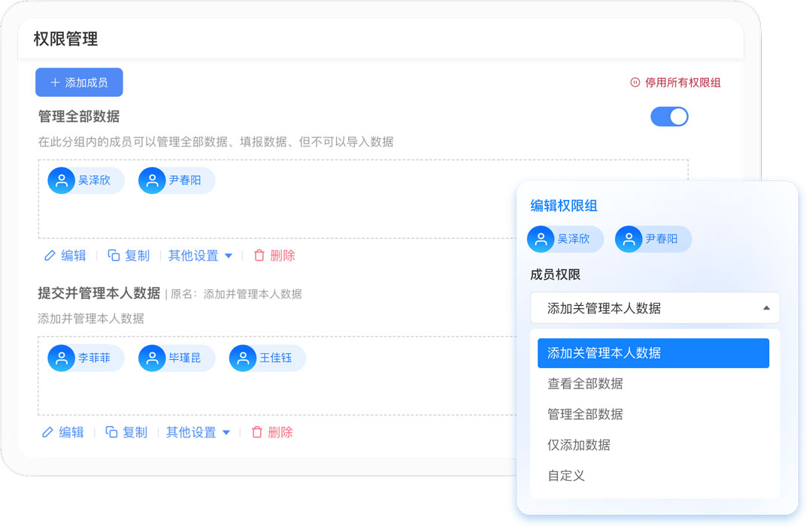Screen dimensions: 812x532
Task: Click the copy icon in first permission group
Action: tap(114, 255)
